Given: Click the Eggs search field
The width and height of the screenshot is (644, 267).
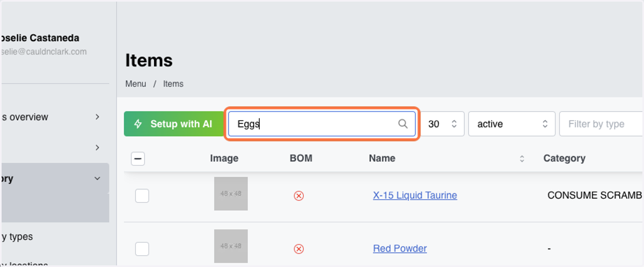Looking at the screenshot, I should pos(321,124).
